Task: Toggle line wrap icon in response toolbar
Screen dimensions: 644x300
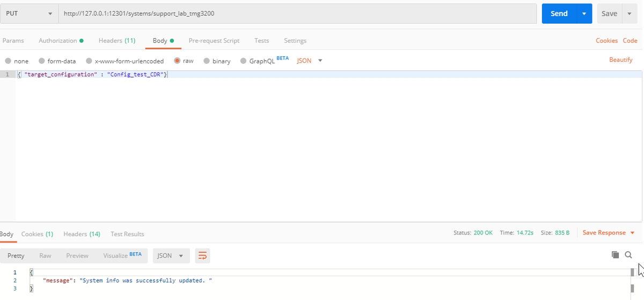Action: click(202, 256)
